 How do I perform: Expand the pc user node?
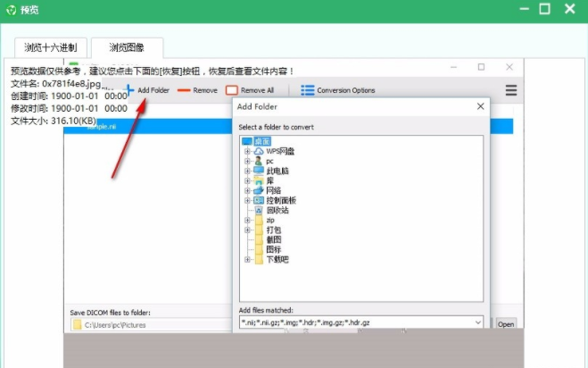(x=247, y=161)
